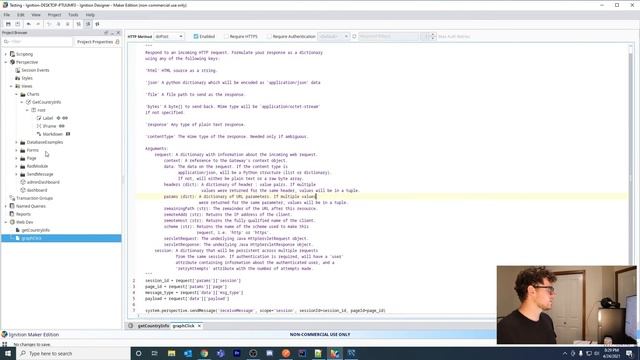Click the lock icon next to Project Properties
Screen dimensions: 640x360
click(x=118, y=42)
